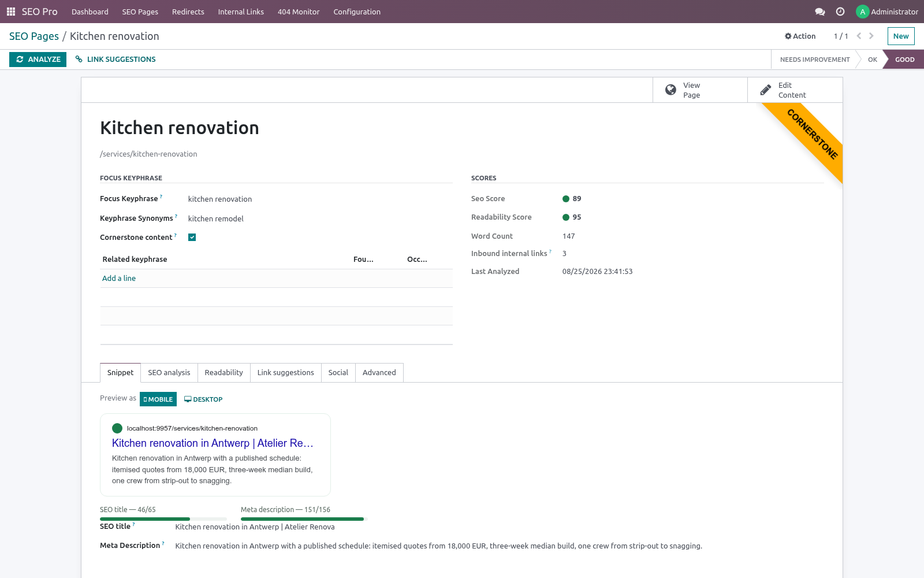
Task: Open the Configuration menu
Action: pos(357,12)
